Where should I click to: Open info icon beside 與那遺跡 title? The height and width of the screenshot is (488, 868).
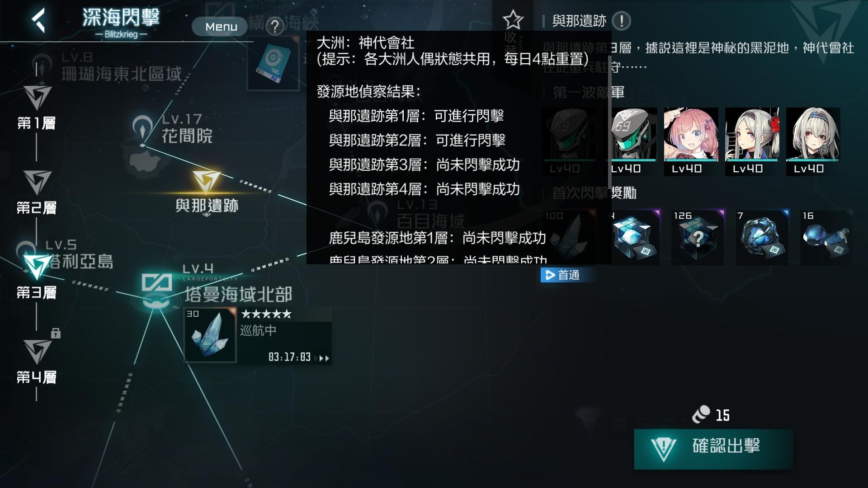click(621, 21)
